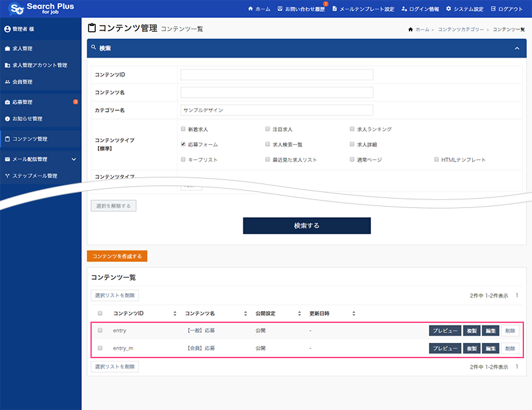Enable the HTMLテンプレート checkbox

point(436,159)
